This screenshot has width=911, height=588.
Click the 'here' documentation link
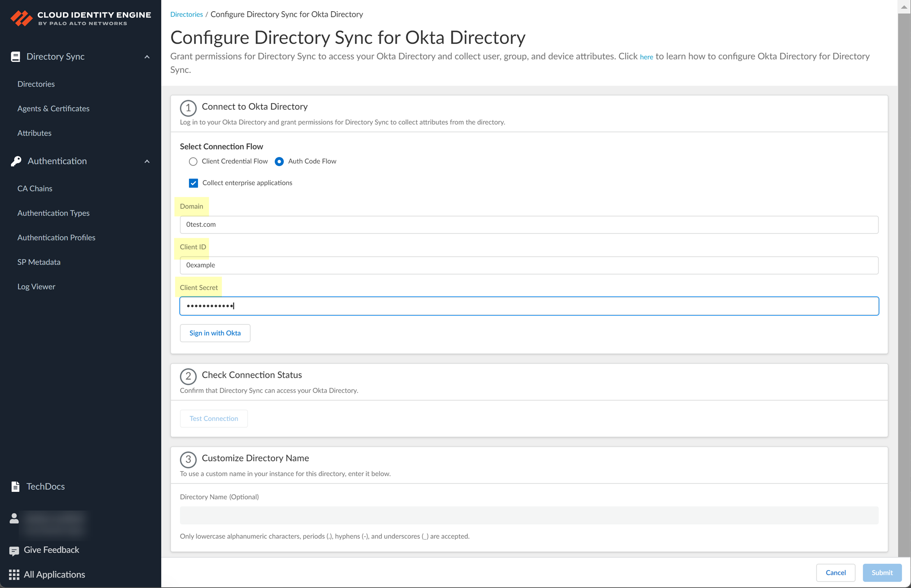646,57
